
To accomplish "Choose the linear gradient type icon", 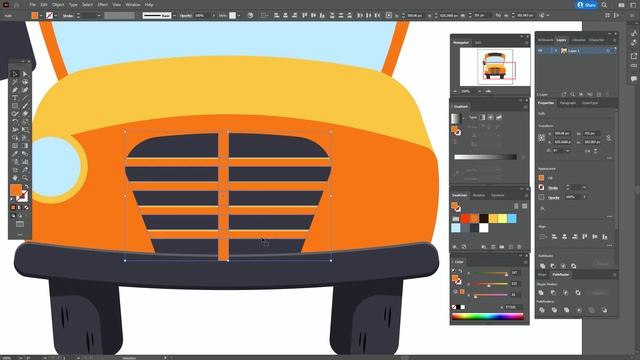I will (x=482, y=117).
